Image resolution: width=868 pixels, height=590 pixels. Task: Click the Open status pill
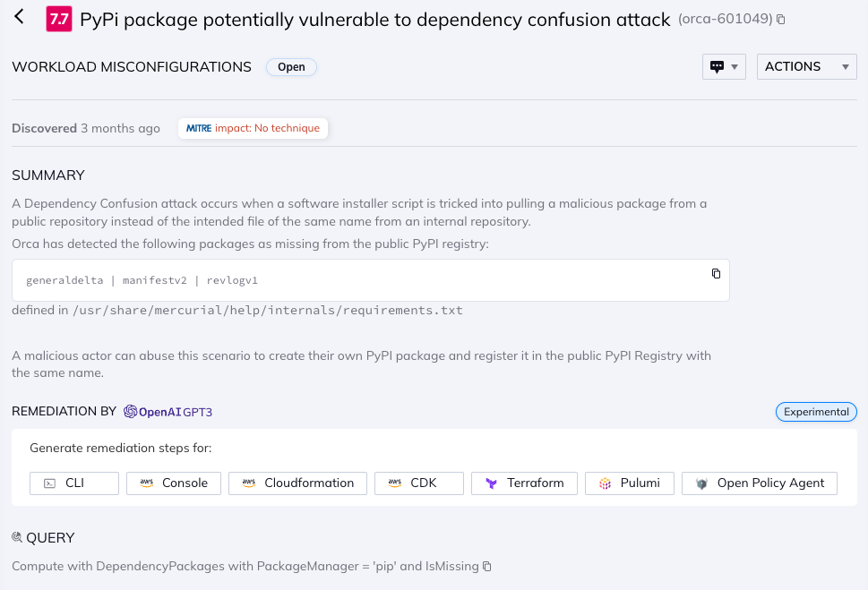(290, 66)
